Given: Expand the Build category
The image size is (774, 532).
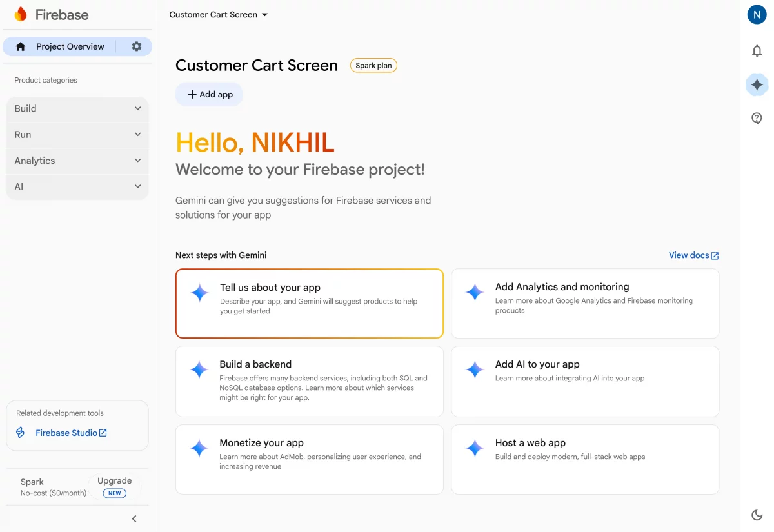Looking at the screenshot, I should point(77,109).
